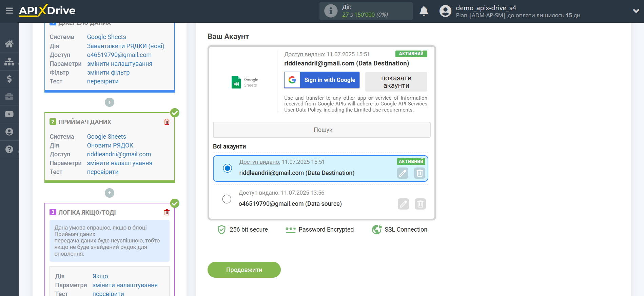Click source змінити налаштування link
This screenshot has height=296, width=644.
click(120, 64)
